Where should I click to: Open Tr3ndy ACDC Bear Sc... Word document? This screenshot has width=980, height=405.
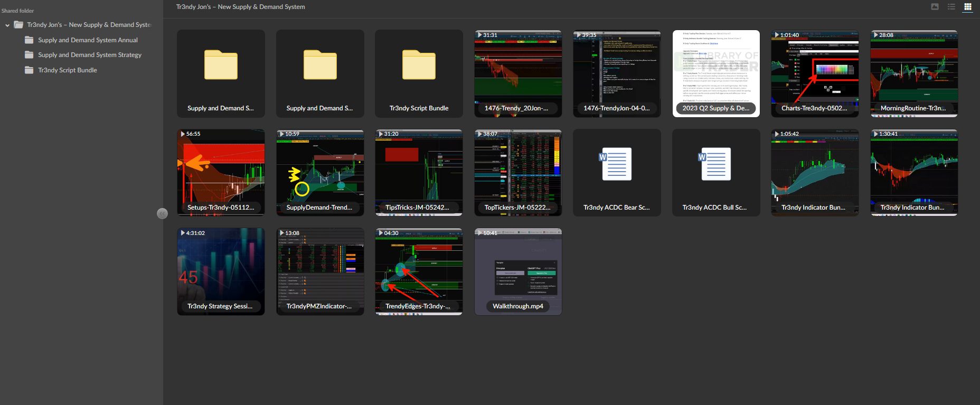pos(617,173)
